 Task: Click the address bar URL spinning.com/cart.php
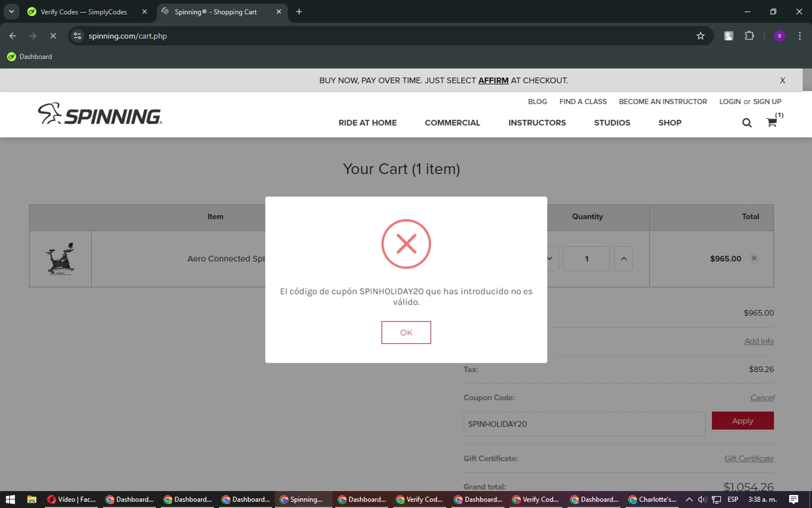pos(128,36)
